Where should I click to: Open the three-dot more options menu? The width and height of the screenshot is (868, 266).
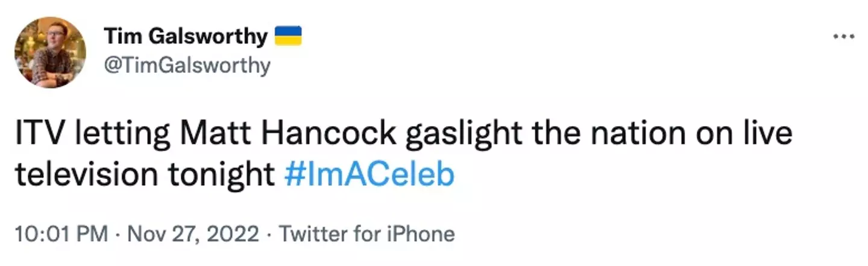tap(843, 37)
